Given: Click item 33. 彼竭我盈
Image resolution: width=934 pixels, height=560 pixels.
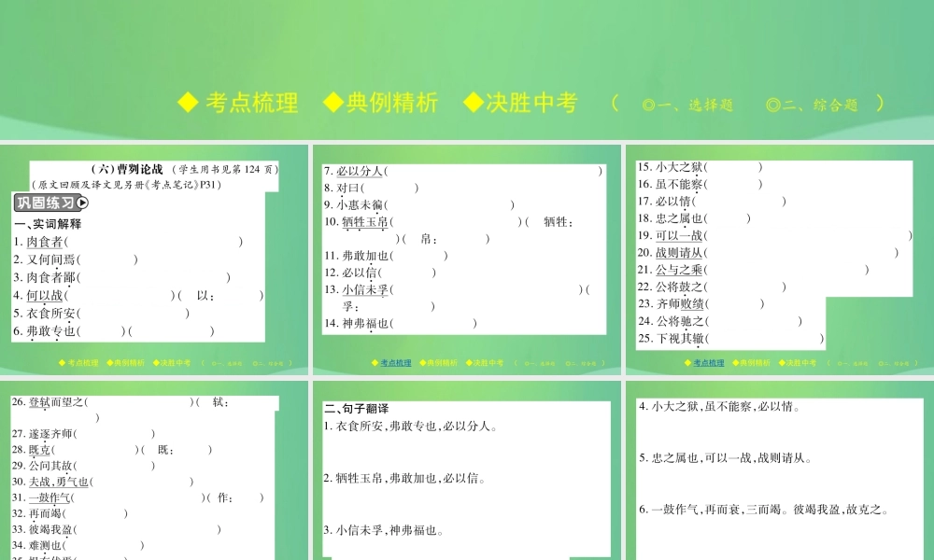Looking at the screenshot, I should 42,529.
